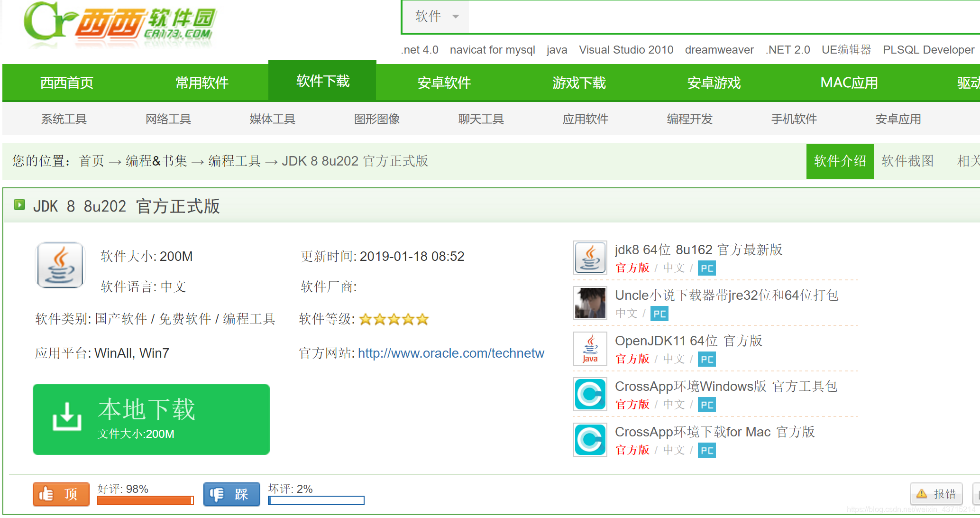Click the green 本地下载 download button
Image resolution: width=980 pixels, height=518 pixels.
(151, 419)
